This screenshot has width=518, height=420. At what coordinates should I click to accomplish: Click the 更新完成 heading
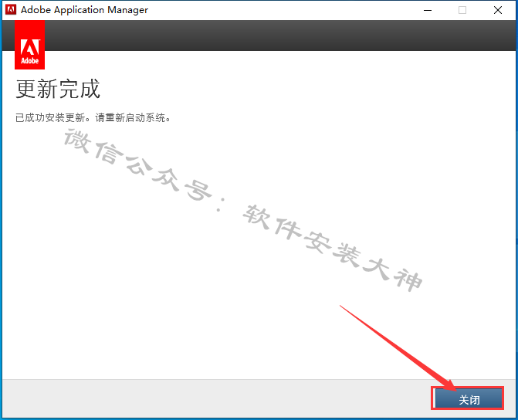click(x=58, y=89)
